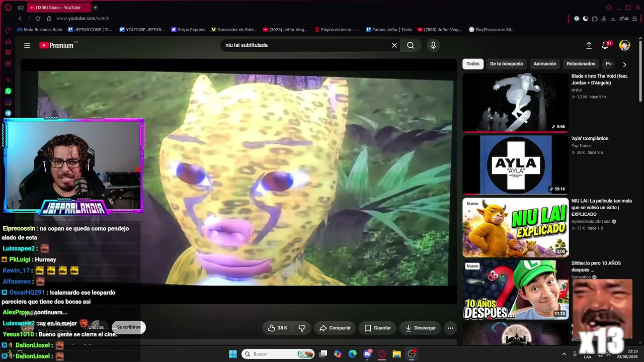The height and width of the screenshot is (362, 644).
Task: Open Microsoft Edge from taskbar
Action: point(353,354)
